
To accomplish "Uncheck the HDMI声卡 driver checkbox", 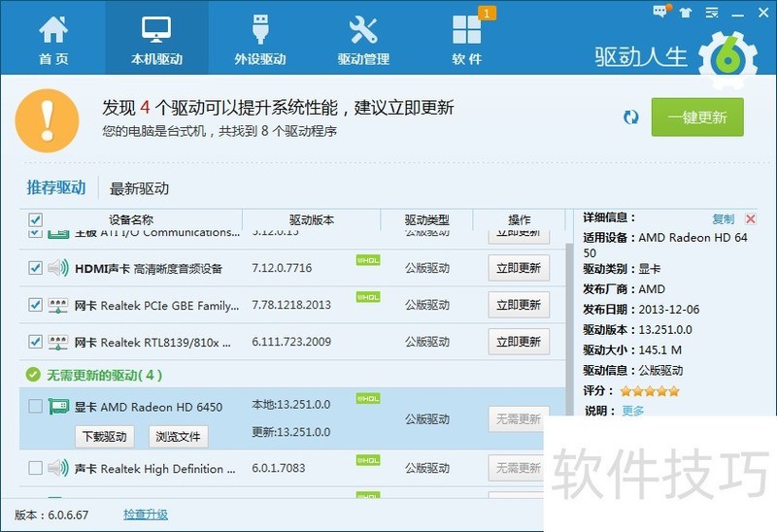I will (x=36, y=268).
